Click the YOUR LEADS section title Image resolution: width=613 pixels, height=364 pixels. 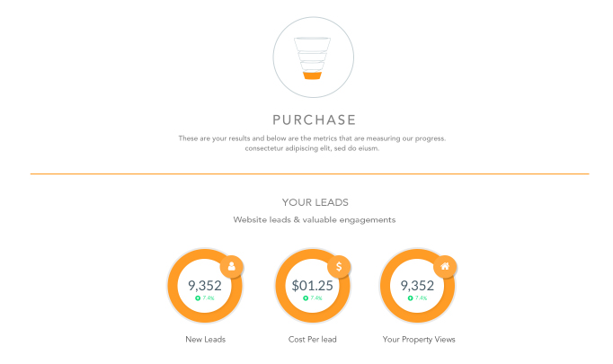(315, 202)
